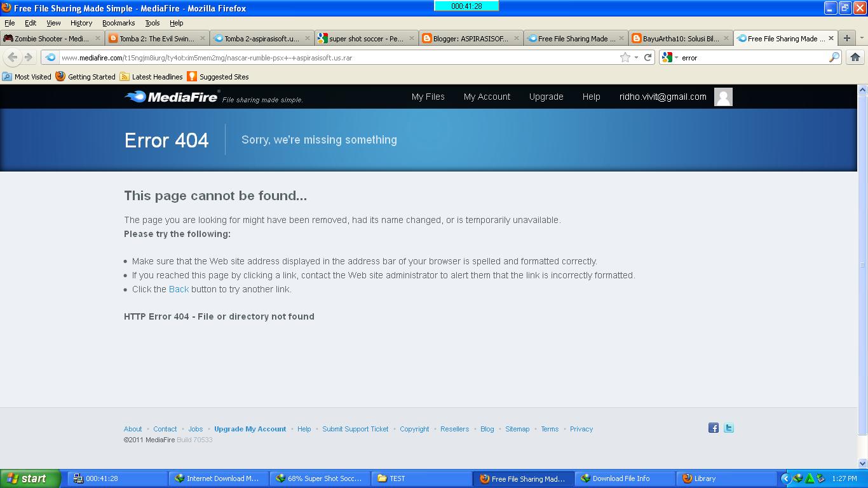Open the Edit menu
The image size is (868, 488).
pyautogui.click(x=31, y=23)
